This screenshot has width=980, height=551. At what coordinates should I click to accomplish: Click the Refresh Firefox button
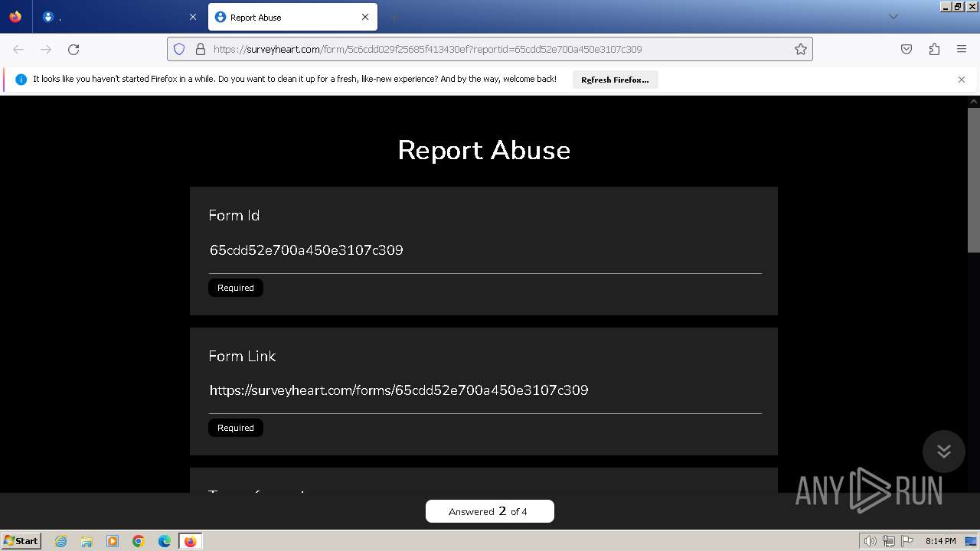615,80
